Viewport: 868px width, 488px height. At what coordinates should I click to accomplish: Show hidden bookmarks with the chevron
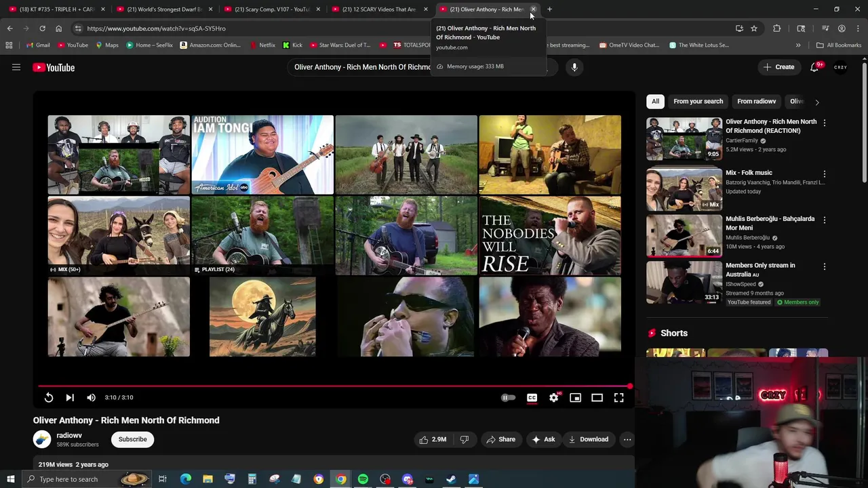click(x=797, y=45)
